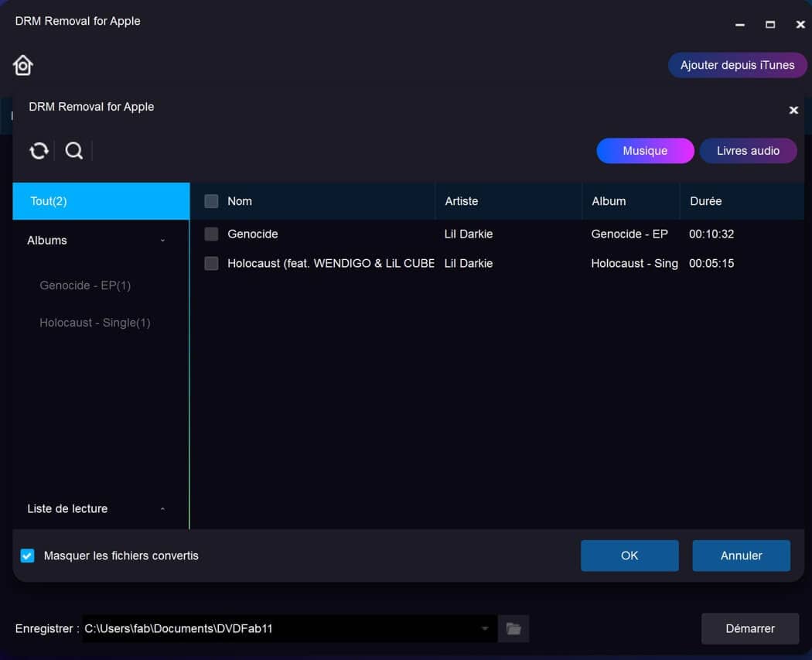Uncheck Masquer les fichiers convertis

pos(27,556)
